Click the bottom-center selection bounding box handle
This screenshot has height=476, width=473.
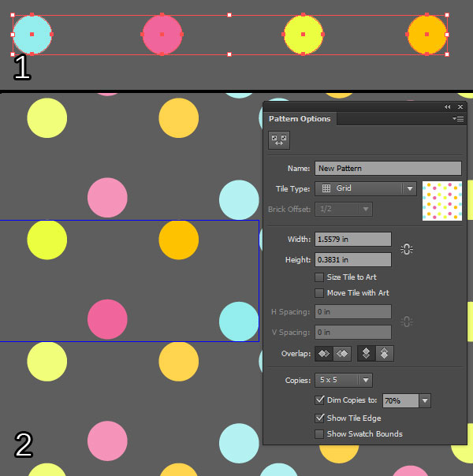(x=229, y=54)
